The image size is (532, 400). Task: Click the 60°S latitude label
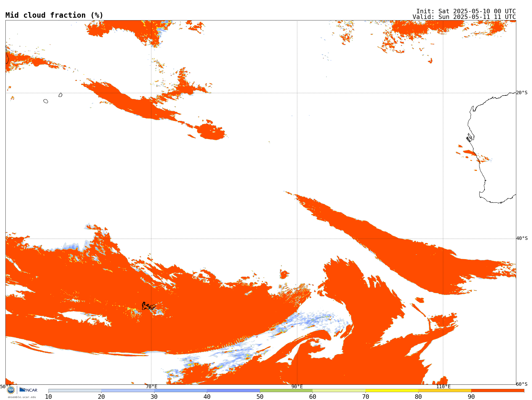point(522,384)
